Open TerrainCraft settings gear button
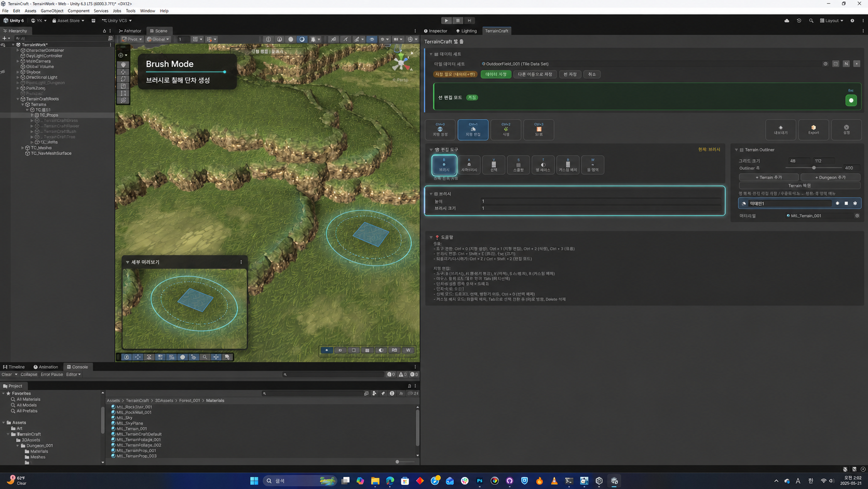 coord(846,129)
